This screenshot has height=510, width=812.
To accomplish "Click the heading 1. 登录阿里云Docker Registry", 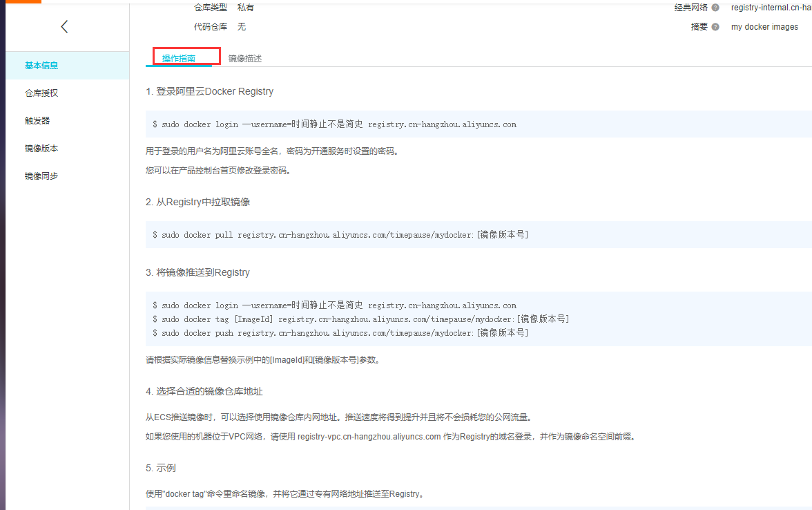I will coord(210,91).
